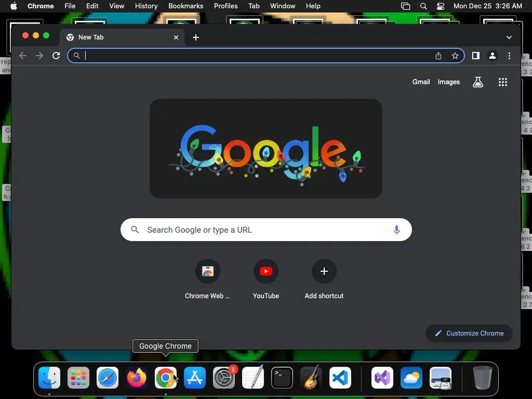Screen dimensions: 532x399
Task: Open the Bookmarks menu
Action: click(x=185, y=6)
